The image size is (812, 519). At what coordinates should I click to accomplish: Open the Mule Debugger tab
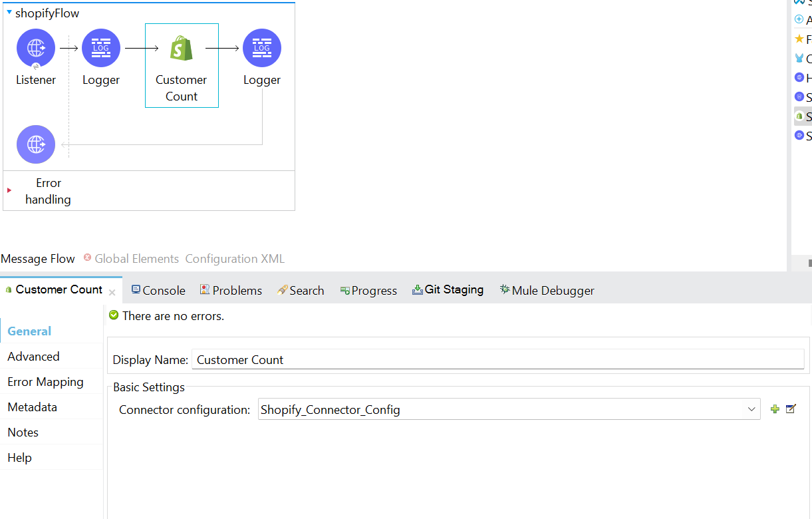coord(547,290)
